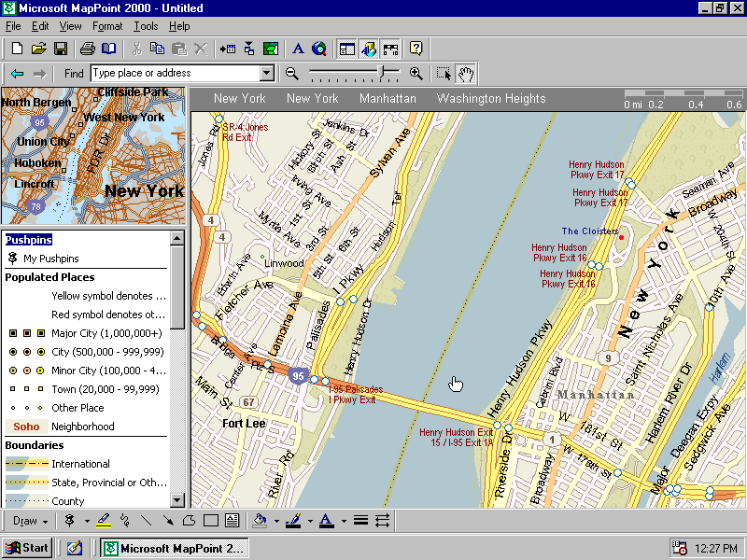Open the Font color dropdown arrow
Image resolution: width=747 pixels, height=560 pixels.
point(344,521)
